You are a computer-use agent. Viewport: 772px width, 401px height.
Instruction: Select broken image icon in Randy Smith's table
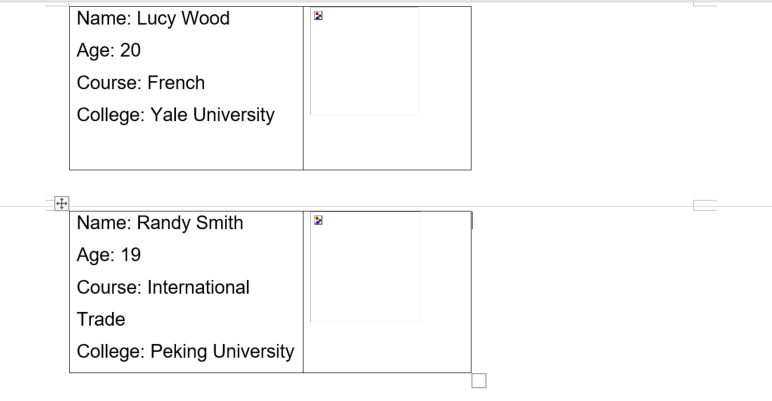[318, 220]
